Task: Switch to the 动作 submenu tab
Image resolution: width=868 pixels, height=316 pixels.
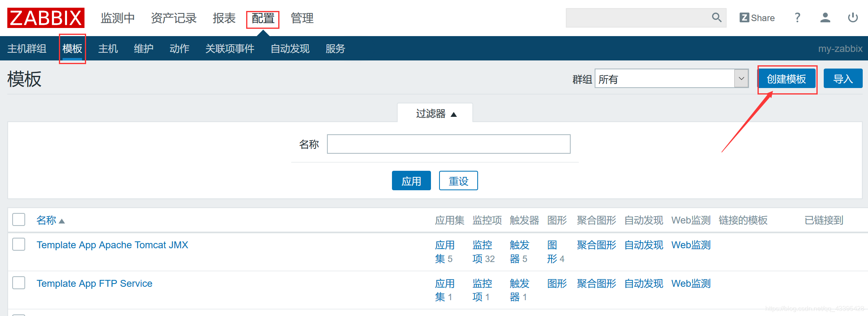Action: 180,49
